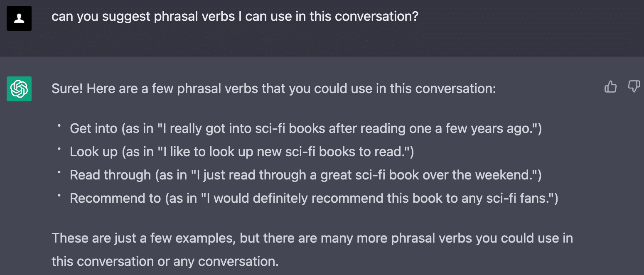Click the thumbs up icon

tap(610, 87)
